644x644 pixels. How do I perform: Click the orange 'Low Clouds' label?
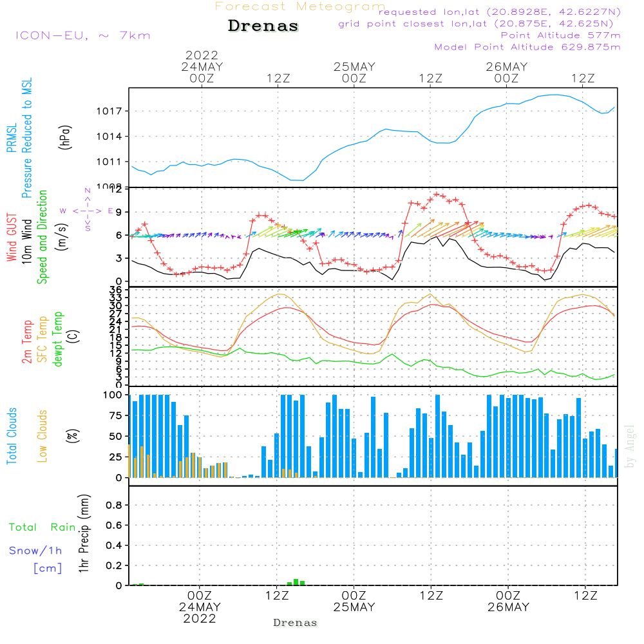click(42, 436)
